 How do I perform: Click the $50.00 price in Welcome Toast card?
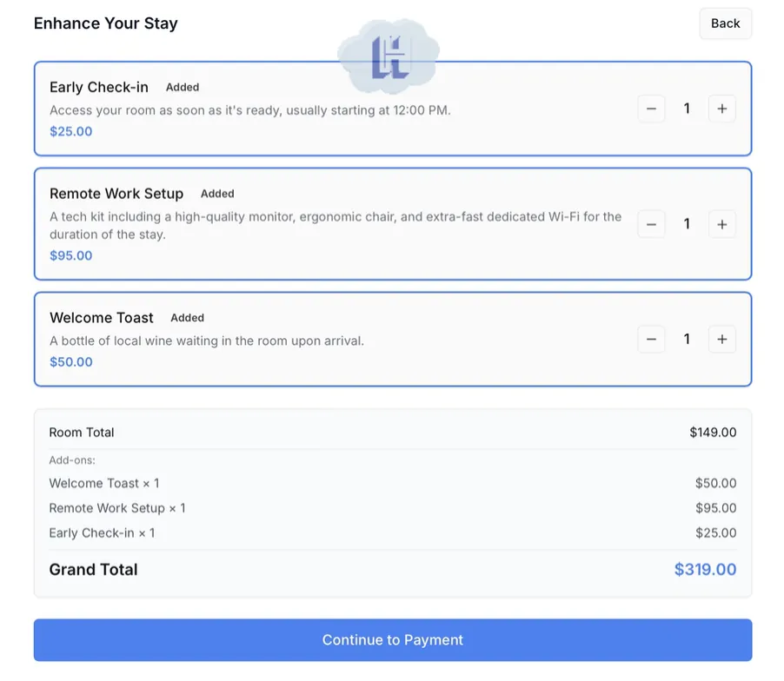coord(71,361)
